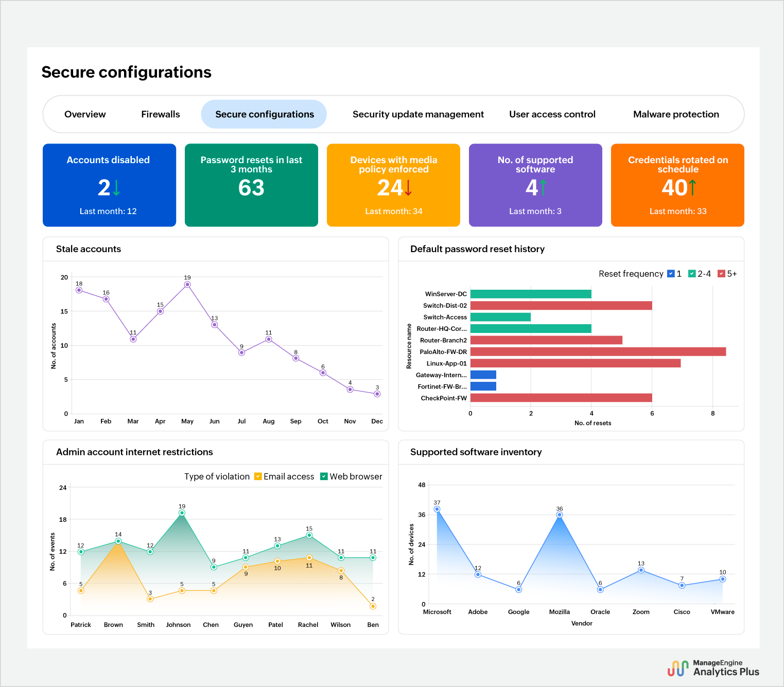Image resolution: width=784 pixels, height=687 pixels.
Task: Click the Microsoft data point labeled 37
Action: tap(437, 509)
